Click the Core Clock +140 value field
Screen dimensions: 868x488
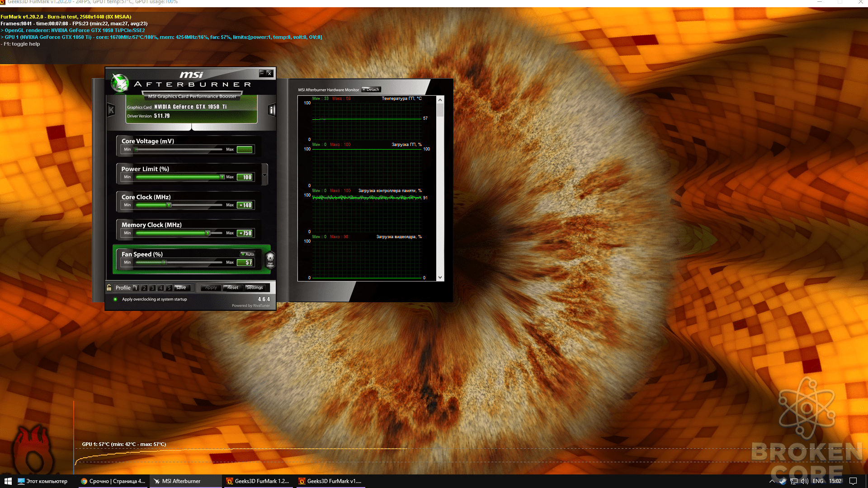[x=245, y=205]
